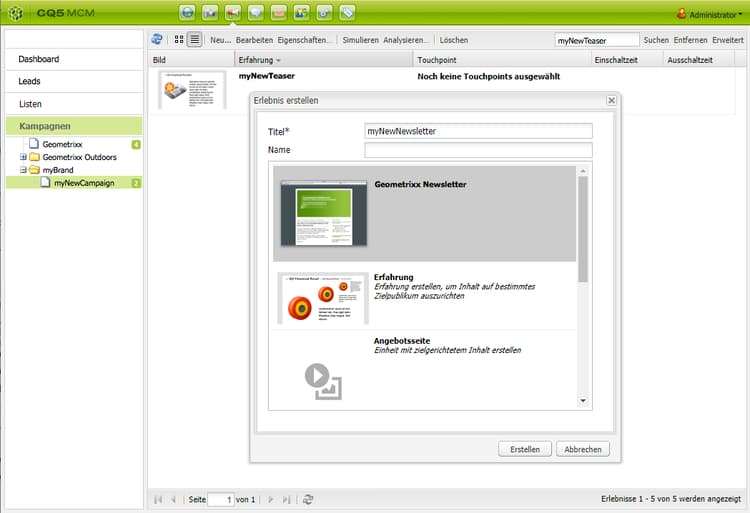Click the Geometrixx page icon in tree
Screen dimensions: 750x513
(x=33, y=143)
